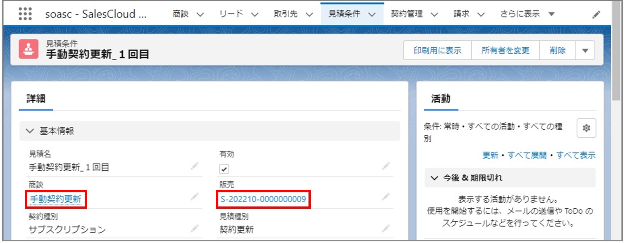The width and height of the screenshot is (644, 243).
Task: Click the 見積種別 value 契約更新
Action: click(x=236, y=229)
